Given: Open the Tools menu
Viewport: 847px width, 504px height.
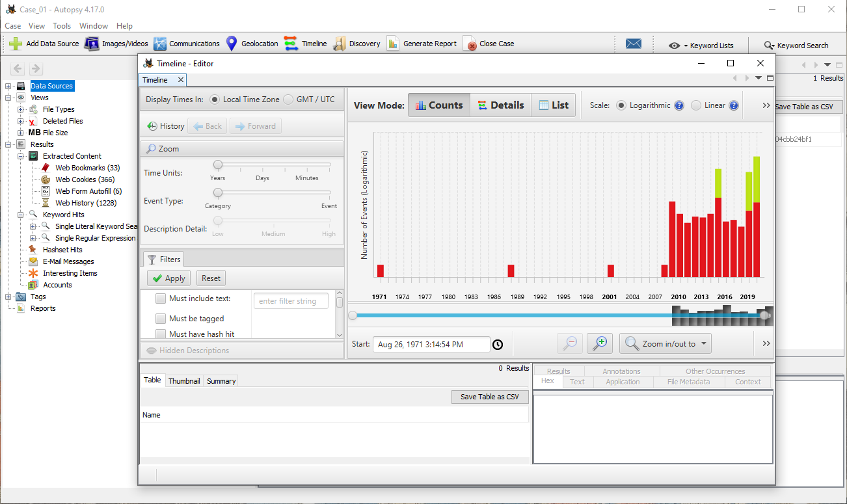Looking at the screenshot, I should (62, 26).
